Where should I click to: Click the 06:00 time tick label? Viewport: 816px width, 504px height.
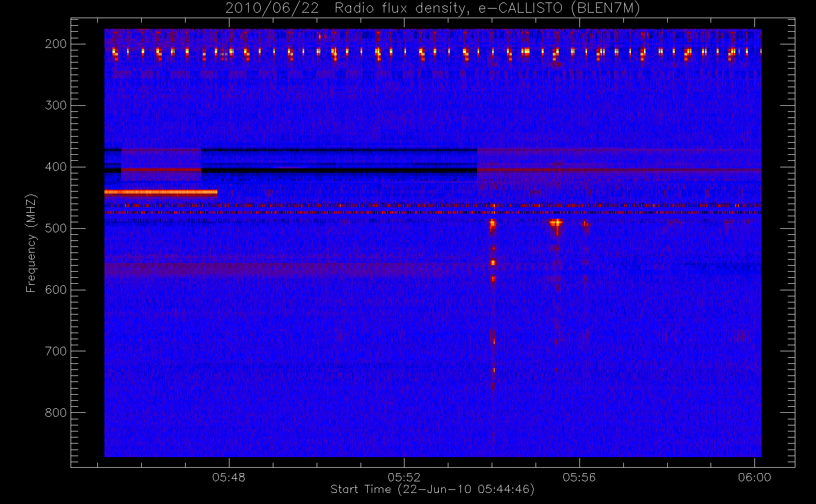754,477
